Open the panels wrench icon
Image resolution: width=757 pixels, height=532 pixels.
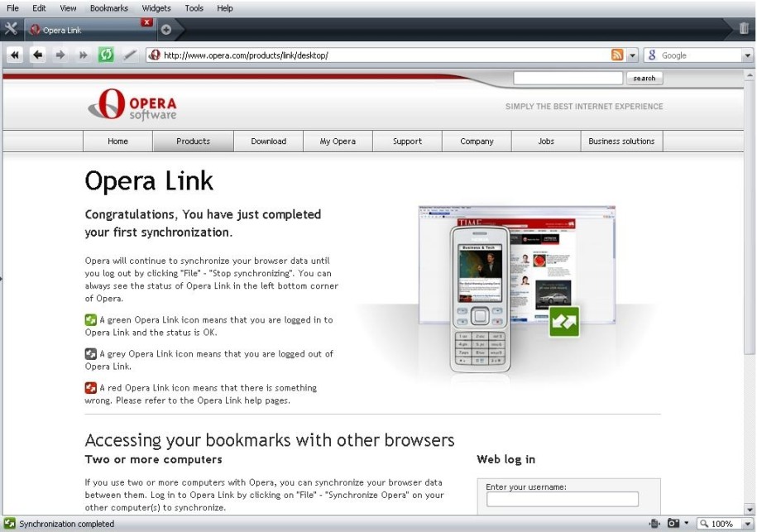(x=11, y=29)
